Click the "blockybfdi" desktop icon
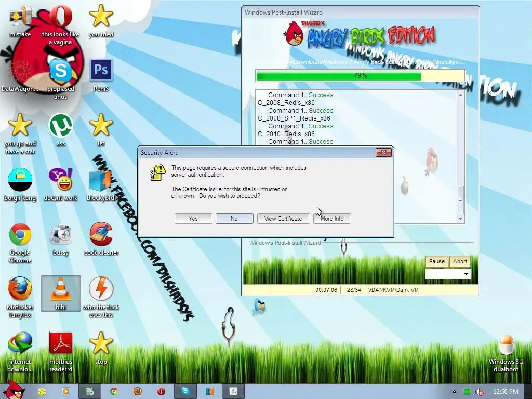 (101, 184)
